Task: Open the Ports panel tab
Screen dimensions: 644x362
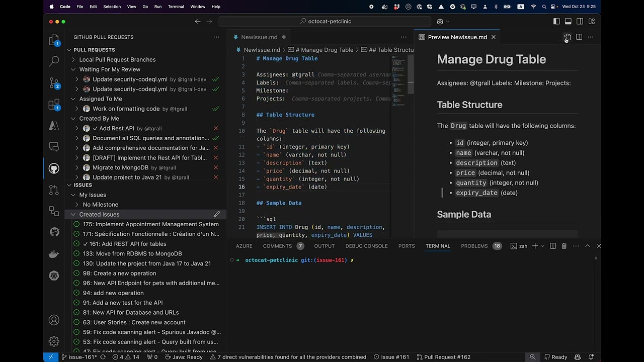Action: click(x=407, y=246)
